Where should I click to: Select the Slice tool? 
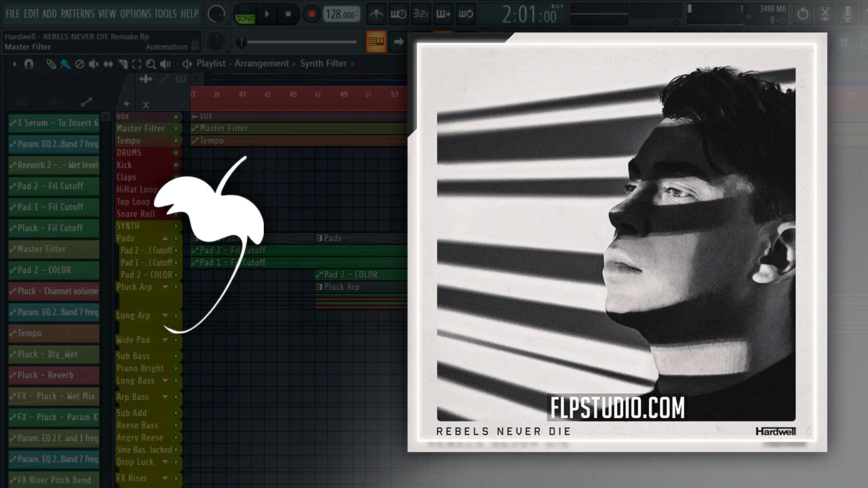(x=122, y=64)
